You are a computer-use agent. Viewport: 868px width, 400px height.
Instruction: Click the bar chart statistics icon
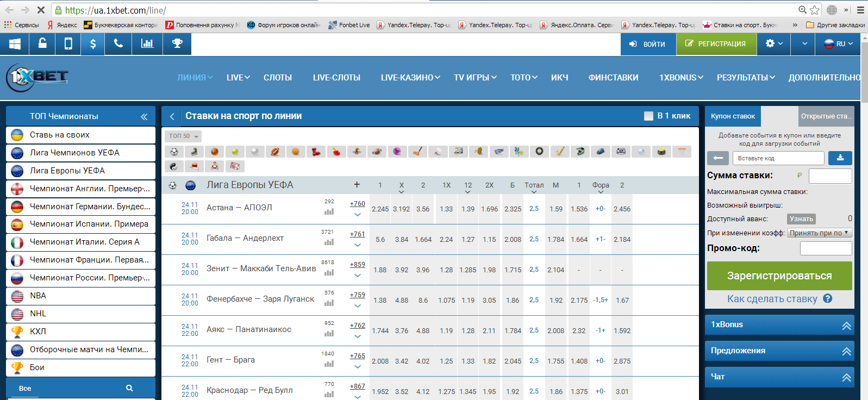point(147,44)
